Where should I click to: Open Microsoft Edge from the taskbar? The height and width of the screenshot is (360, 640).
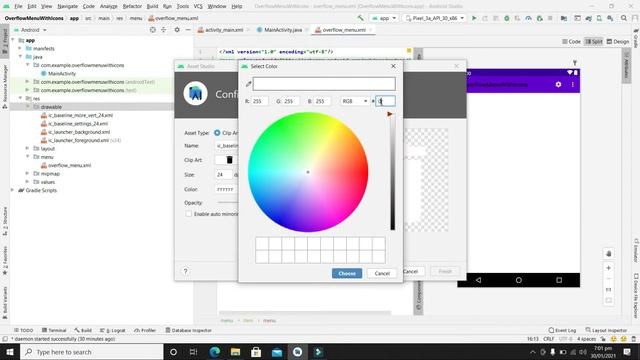coord(215,351)
